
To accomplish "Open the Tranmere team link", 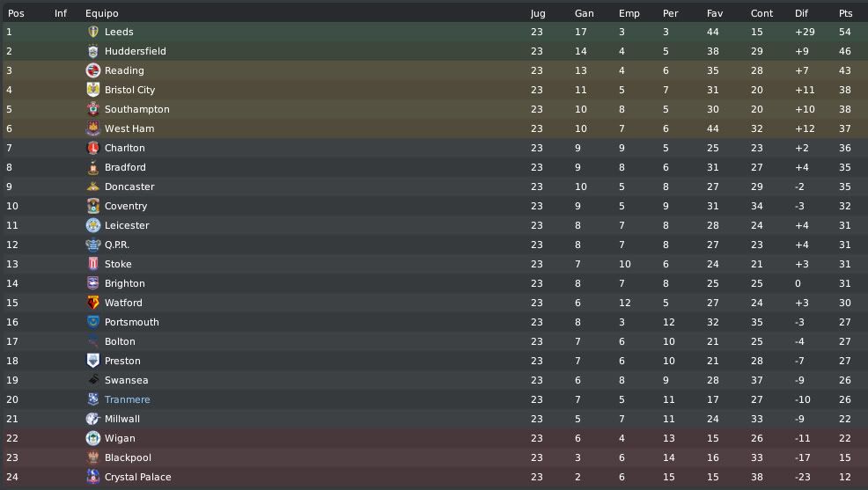I will pos(128,400).
